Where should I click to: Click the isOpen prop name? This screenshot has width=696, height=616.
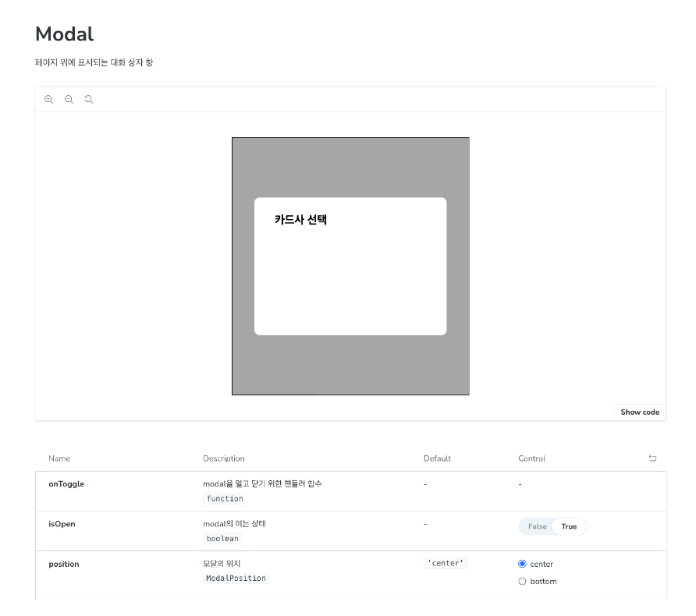point(62,524)
